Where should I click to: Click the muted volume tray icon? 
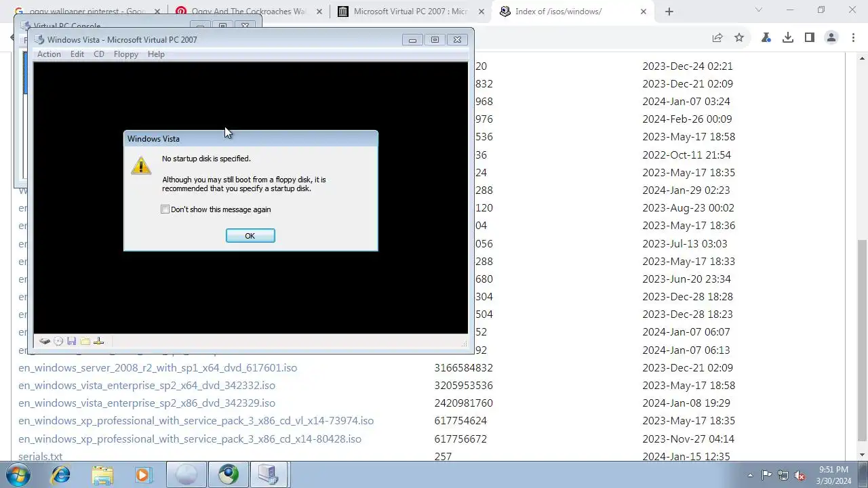800,475
